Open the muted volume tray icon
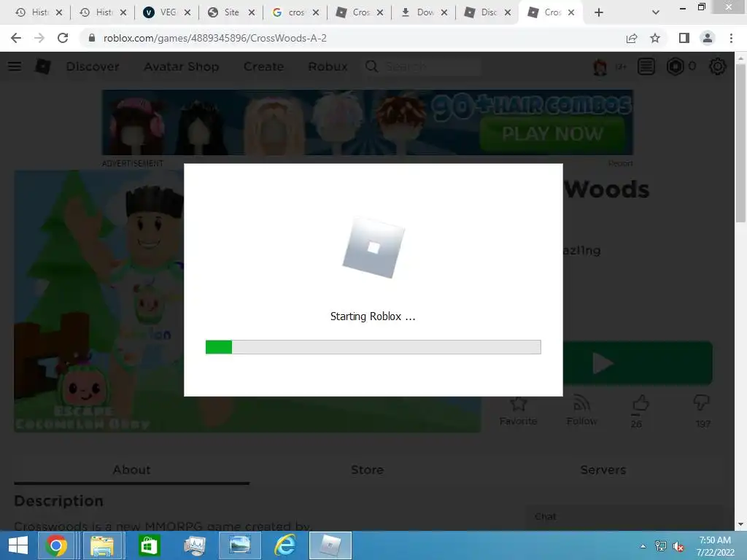 tap(678, 546)
